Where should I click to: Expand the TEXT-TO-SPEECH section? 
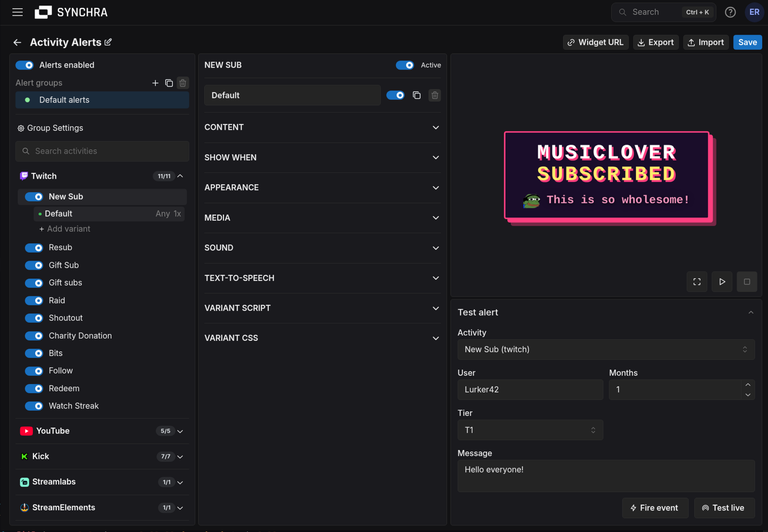322,278
